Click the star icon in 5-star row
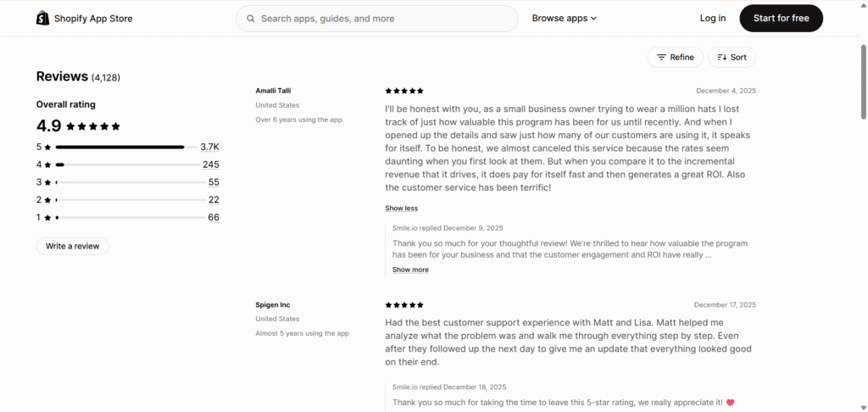Viewport: 868px width, 412px height. tap(48, 147)
